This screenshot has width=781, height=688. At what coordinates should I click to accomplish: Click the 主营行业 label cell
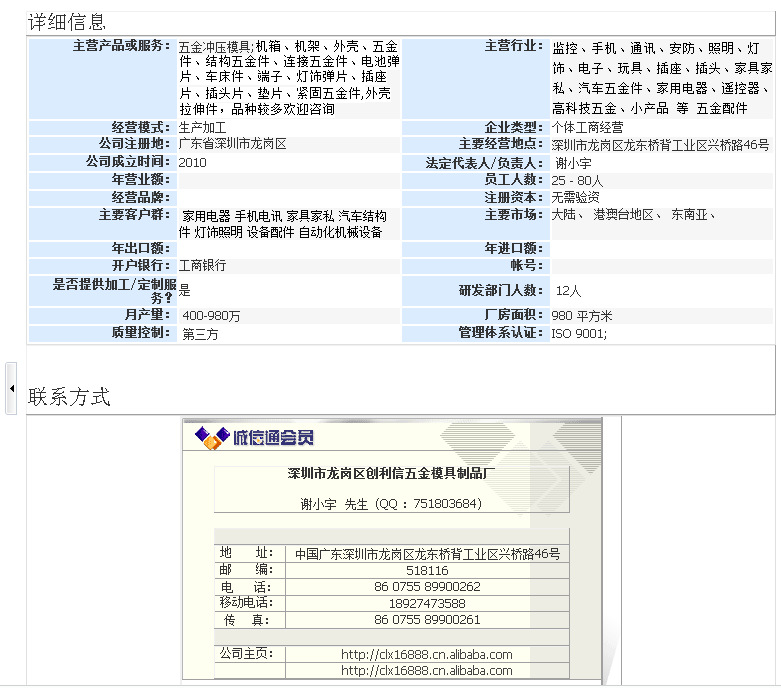pyautogui.click(x=513, y=46)
